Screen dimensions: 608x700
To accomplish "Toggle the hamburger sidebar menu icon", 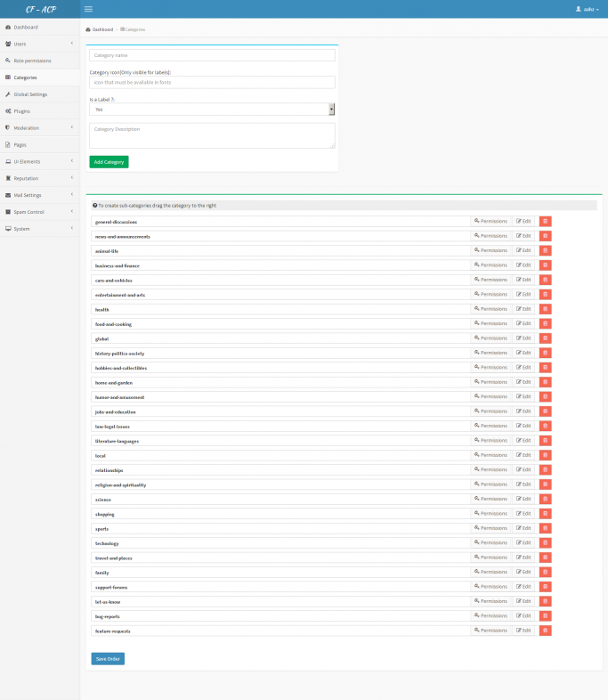I will click(x=88, y=9).
